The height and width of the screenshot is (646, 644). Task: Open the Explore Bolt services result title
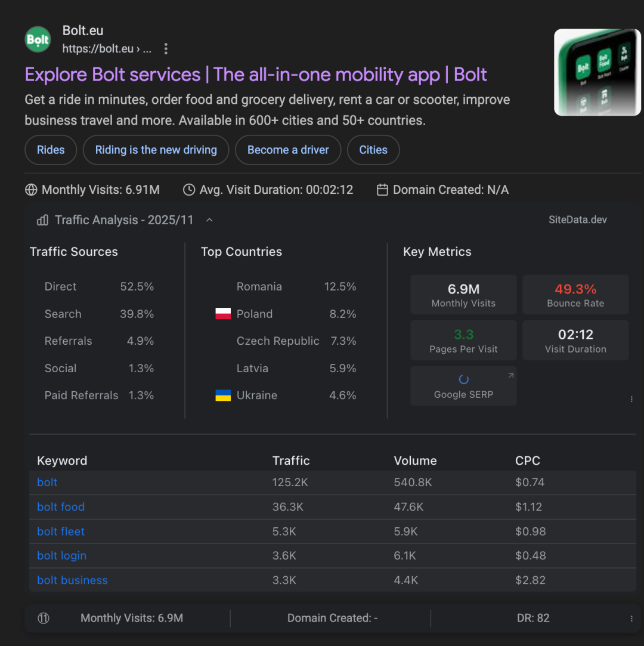(256, 75)
